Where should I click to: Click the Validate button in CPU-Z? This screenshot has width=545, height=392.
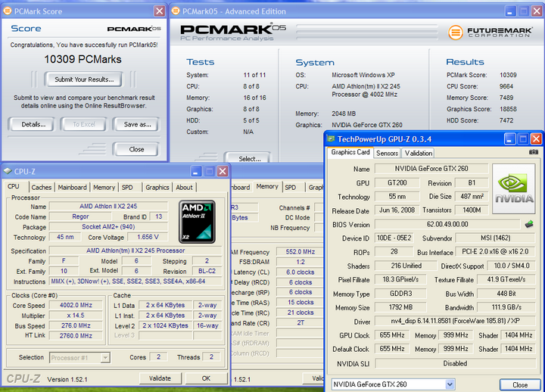(160, 378)
